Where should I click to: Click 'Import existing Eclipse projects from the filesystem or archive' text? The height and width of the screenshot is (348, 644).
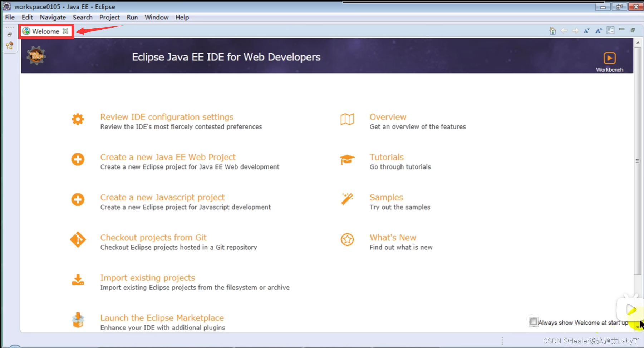pos(195,287)
